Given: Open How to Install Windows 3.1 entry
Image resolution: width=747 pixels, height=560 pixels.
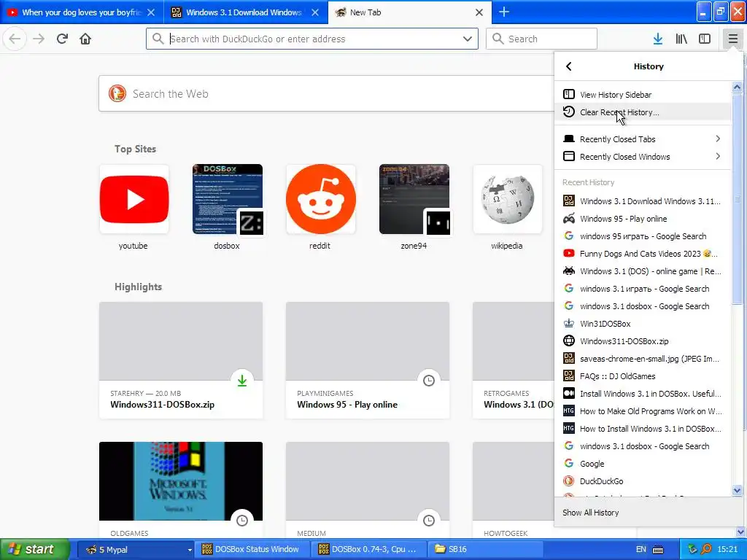Looking at the screenshot, I should point(642,429).
